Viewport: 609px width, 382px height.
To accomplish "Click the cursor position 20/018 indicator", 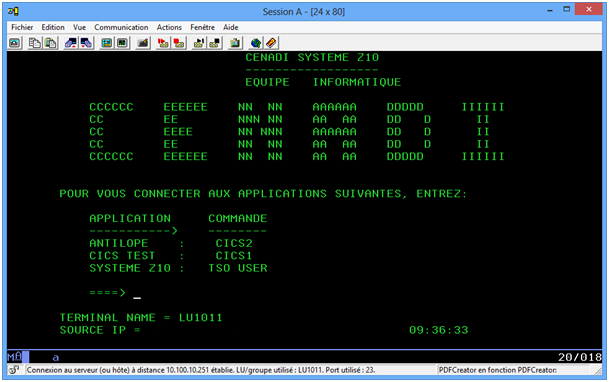I will pos(580,357).
